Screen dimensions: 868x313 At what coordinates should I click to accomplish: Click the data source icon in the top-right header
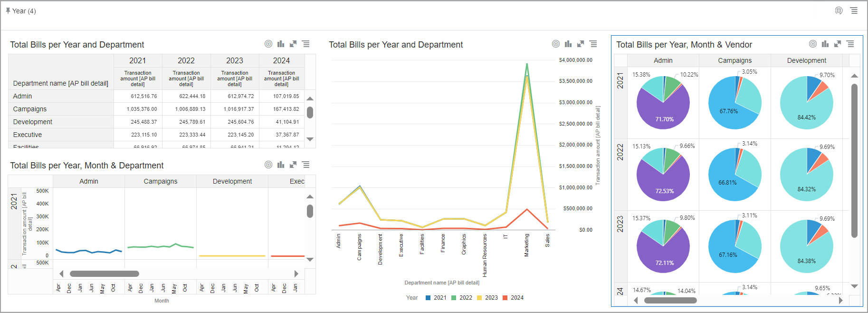pos(839,10)
